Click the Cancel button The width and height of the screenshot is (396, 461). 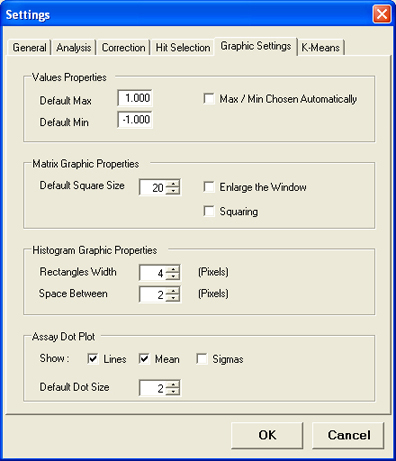click(348, 435)
